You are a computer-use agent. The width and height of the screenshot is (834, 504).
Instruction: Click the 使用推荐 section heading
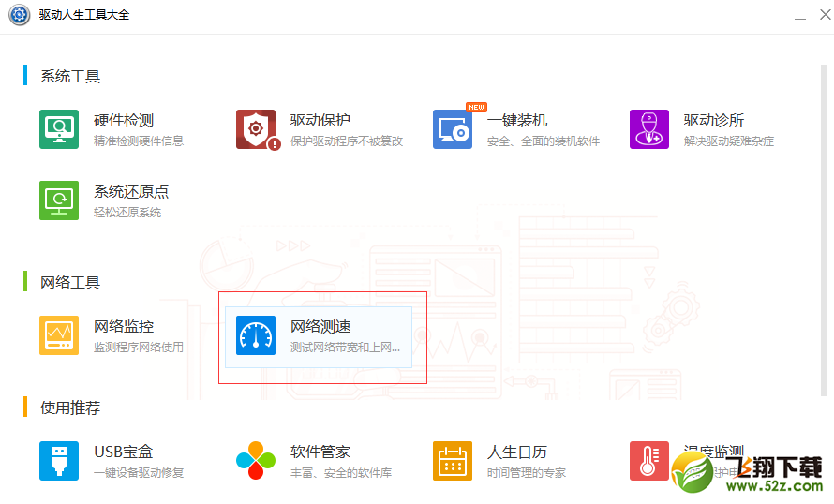tap(70, 408)
